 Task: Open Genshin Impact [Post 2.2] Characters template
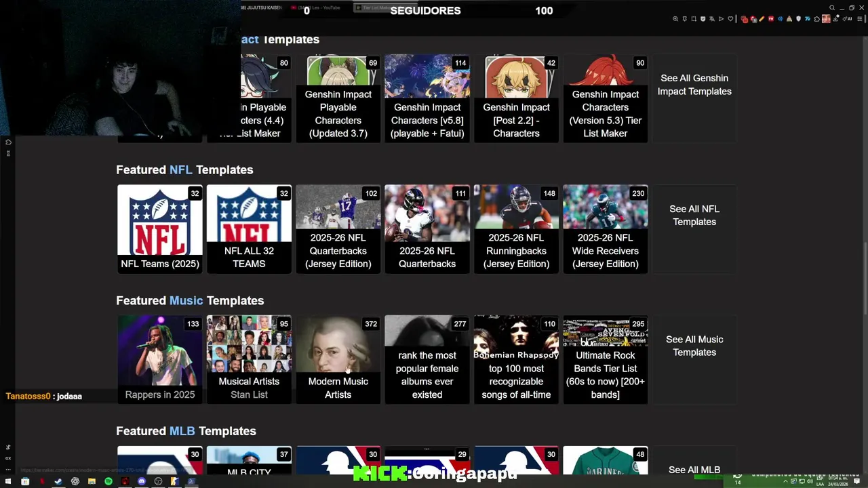pos(516,99)
